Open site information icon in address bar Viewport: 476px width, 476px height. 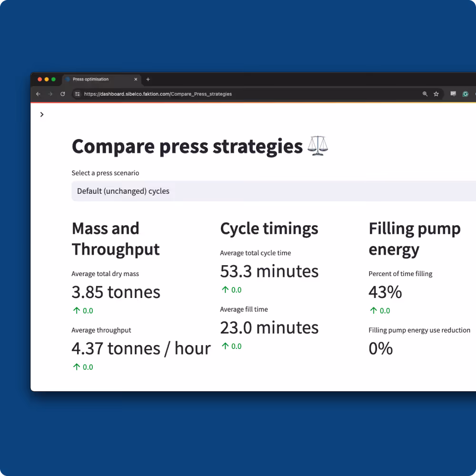click(78, 94)
